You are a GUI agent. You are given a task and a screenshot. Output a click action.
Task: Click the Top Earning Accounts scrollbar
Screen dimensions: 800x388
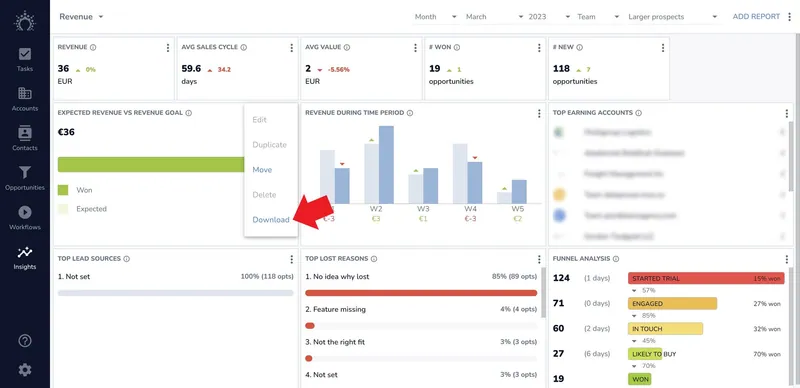pos(791,156)
